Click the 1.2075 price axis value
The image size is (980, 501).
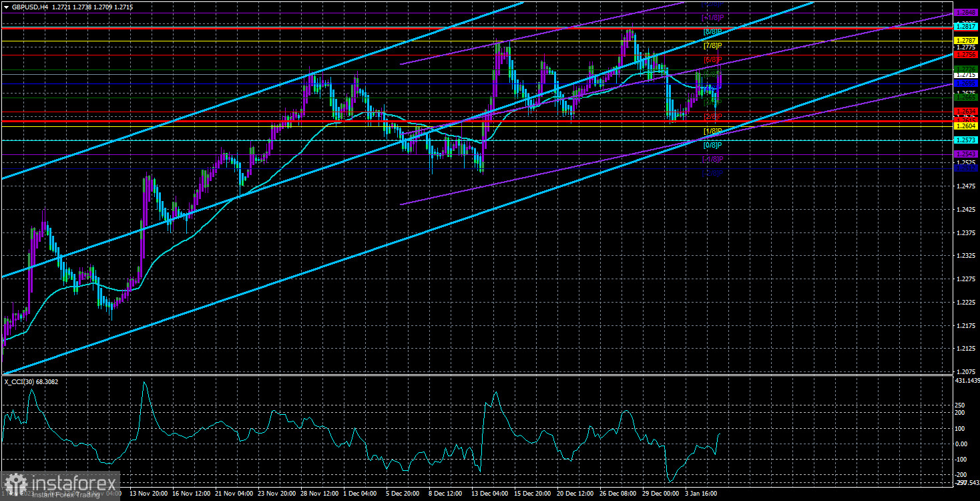pos(965,371)
